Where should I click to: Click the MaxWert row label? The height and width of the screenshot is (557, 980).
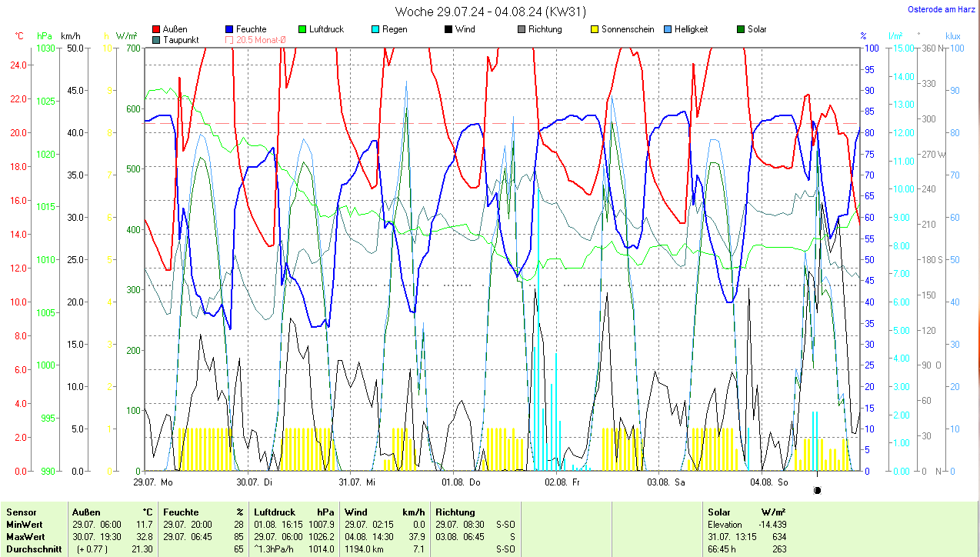point(25,537)
